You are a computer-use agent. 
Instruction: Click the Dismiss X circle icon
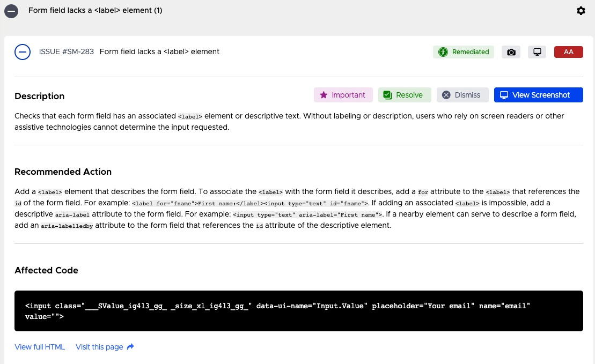point(446,95)
